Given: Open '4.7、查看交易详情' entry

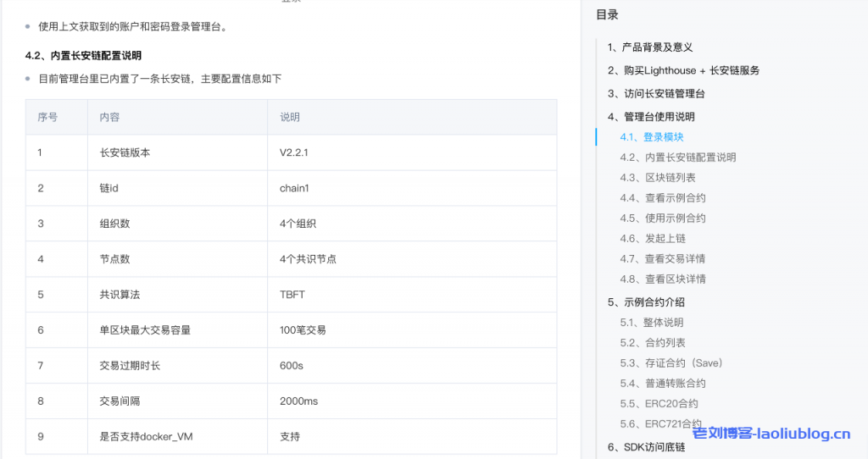Looking at the screenshot, I should click(x=662, y=259).
